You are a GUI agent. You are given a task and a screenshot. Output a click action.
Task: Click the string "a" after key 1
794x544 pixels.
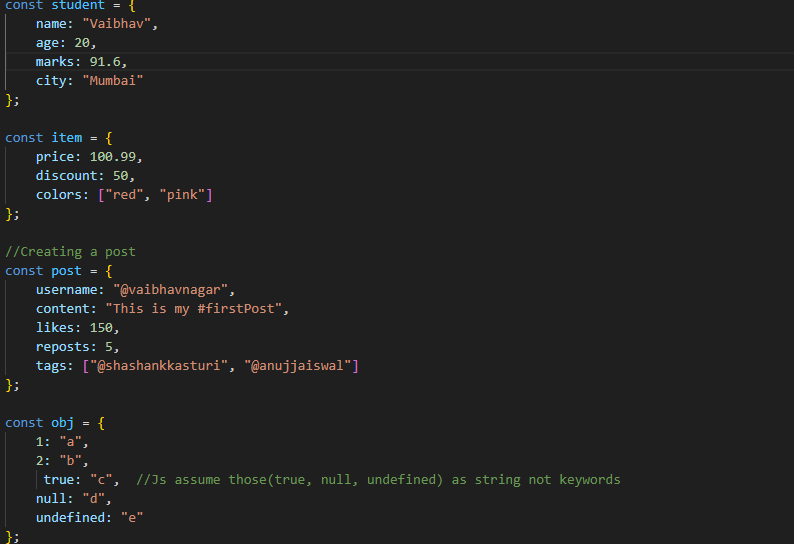[x=70, y=442]
